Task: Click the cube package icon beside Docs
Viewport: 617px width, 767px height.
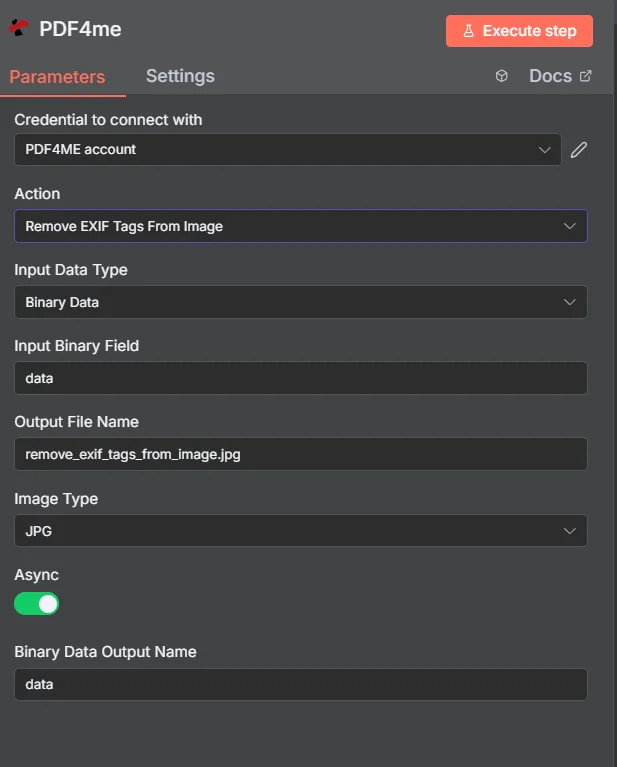Action: click(502, 76)
